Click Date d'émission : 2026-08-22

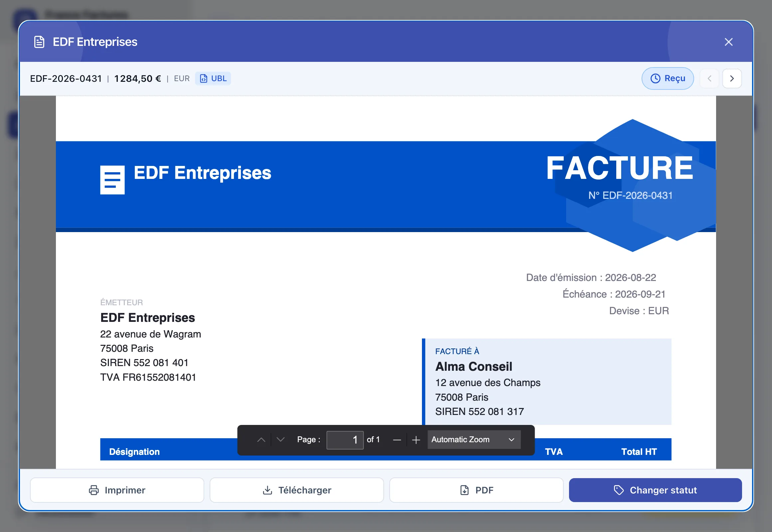click(x=591, y=278)
